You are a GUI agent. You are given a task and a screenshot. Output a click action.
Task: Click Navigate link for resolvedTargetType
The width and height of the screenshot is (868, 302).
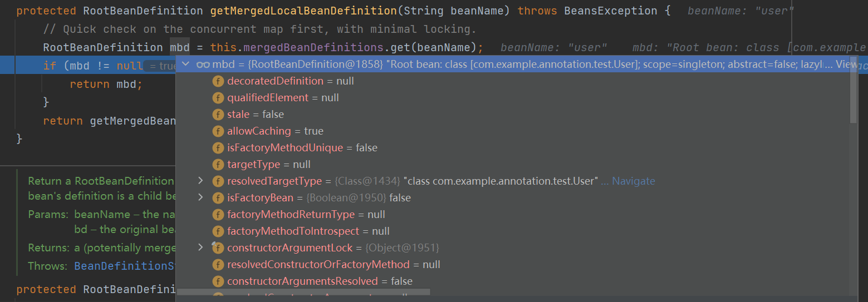(634, 181)
